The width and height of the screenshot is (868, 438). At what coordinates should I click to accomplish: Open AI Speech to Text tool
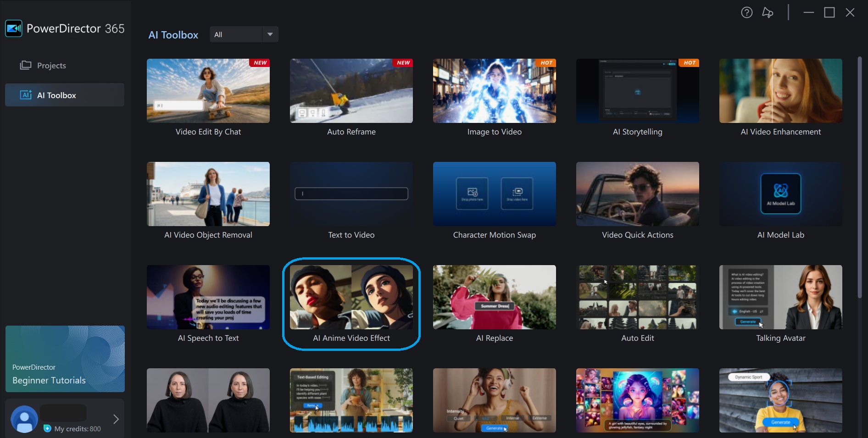pos(208,297)
